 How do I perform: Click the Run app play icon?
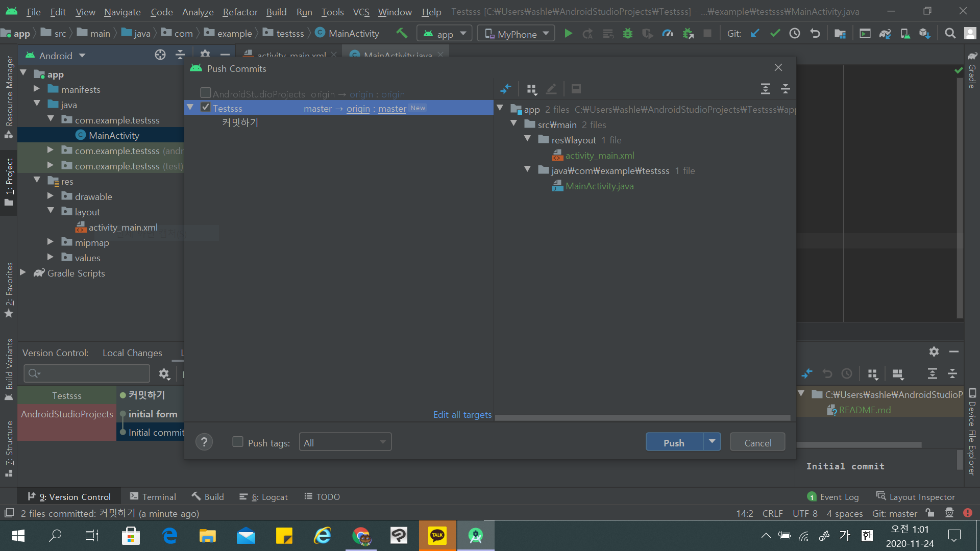(x=568, y=34)
